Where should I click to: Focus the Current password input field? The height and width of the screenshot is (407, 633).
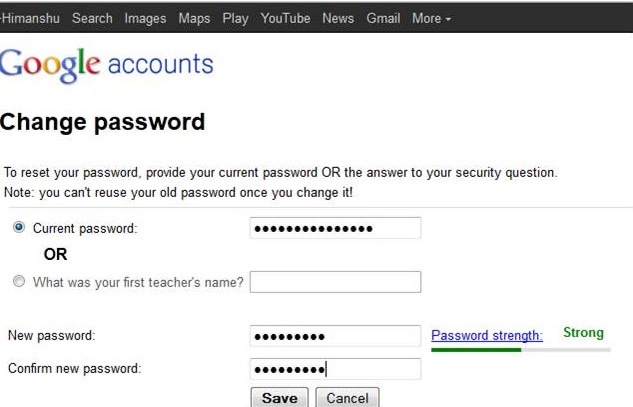coord(335,228)
